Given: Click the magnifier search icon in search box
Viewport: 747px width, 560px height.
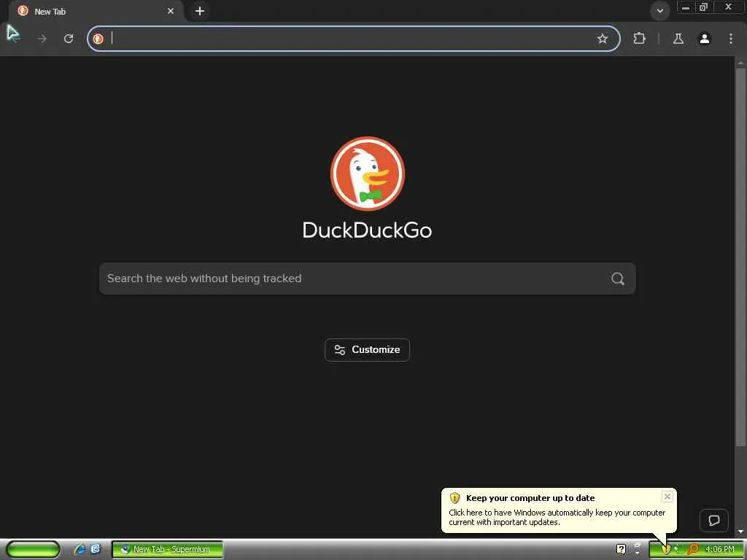Looking at the screenshot, I should click(x=618, y=279).
